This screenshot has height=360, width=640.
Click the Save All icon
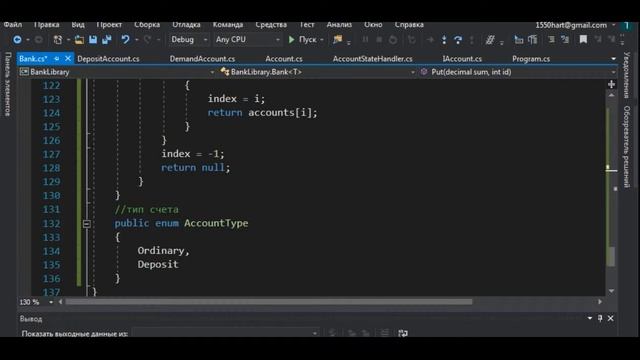pyautogui.click(x=107, y=40)
